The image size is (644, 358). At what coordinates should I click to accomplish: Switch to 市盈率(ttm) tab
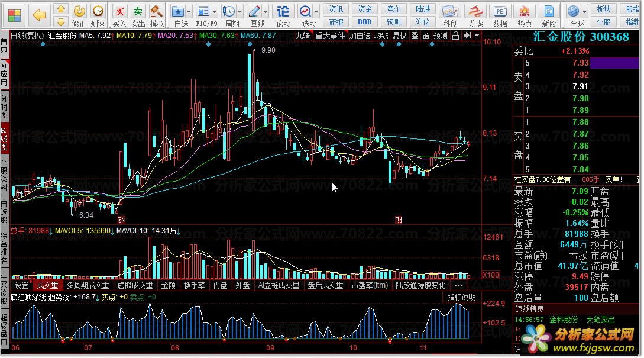[370, 285]
